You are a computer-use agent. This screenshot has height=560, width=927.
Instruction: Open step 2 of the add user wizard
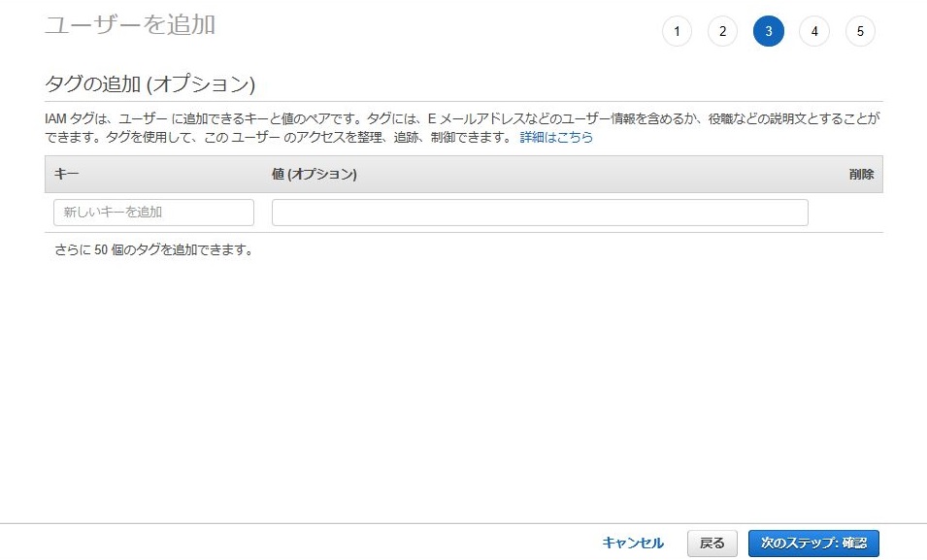click(x=722, y=30)
